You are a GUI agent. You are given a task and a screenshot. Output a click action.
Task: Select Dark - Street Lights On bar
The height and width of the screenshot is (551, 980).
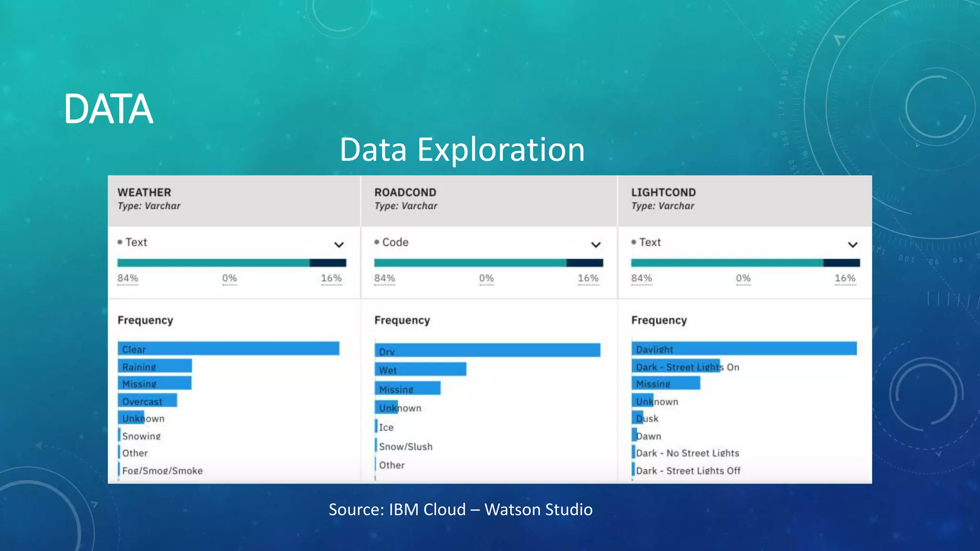676,366
